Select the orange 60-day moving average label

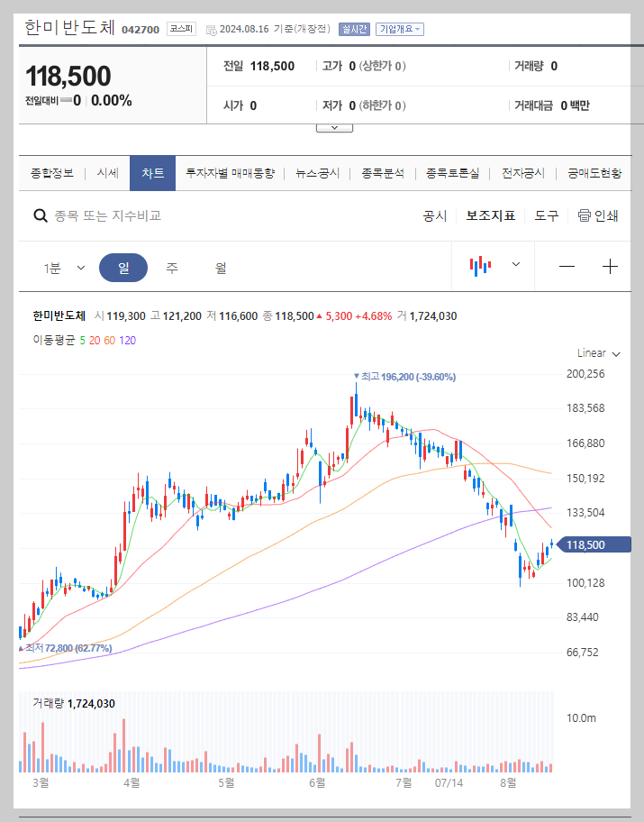tap(112, 341)
